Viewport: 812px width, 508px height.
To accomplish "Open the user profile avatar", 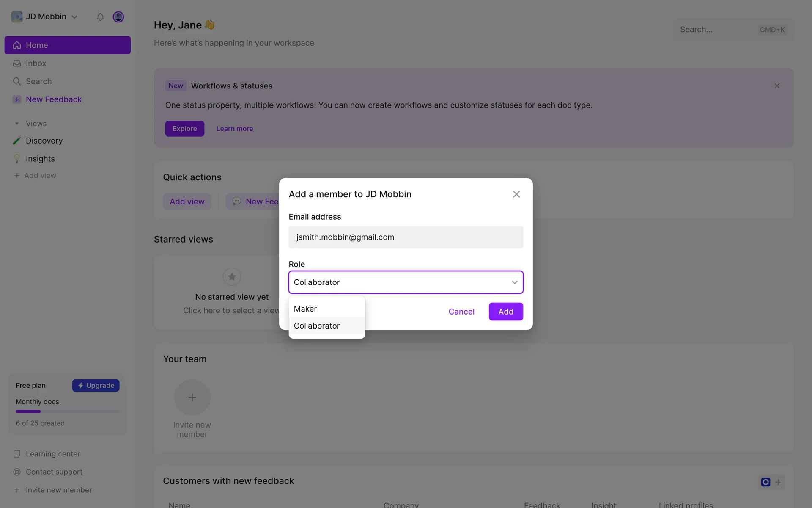I will pos(118,17).
